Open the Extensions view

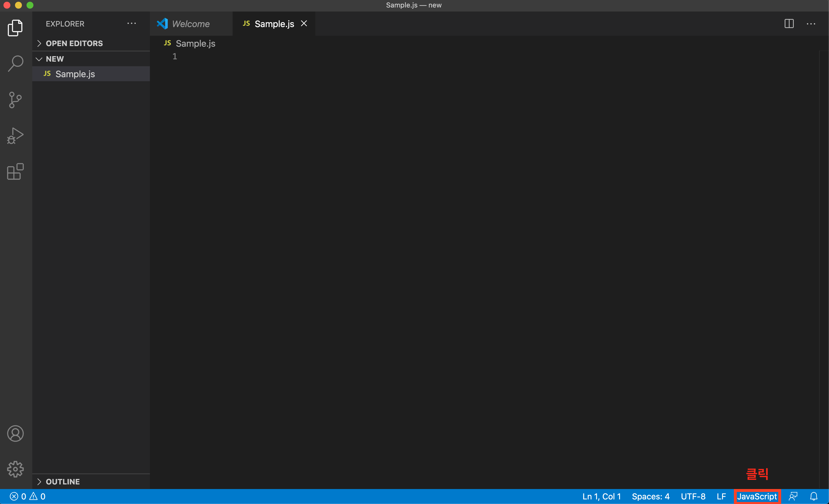[x=16, y=171]
